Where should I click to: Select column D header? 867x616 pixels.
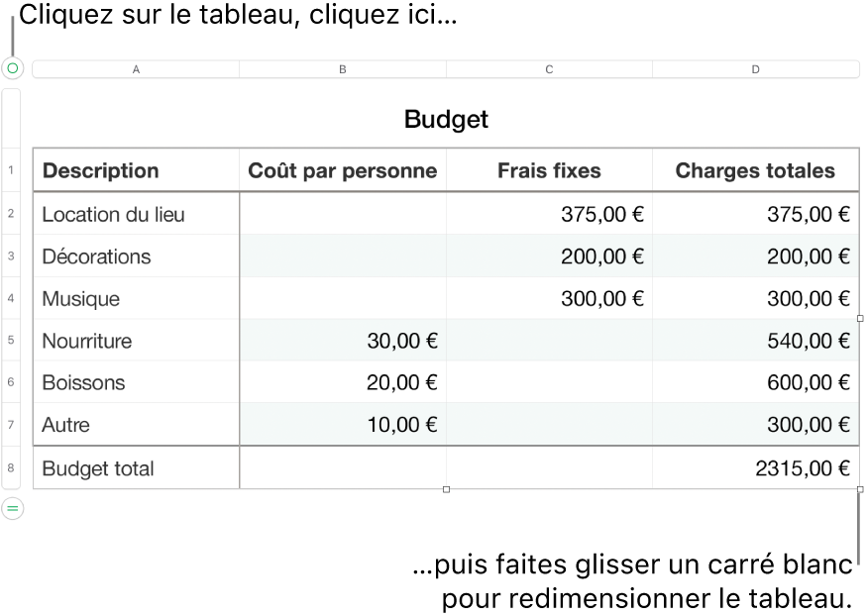(x=756, y=69)
